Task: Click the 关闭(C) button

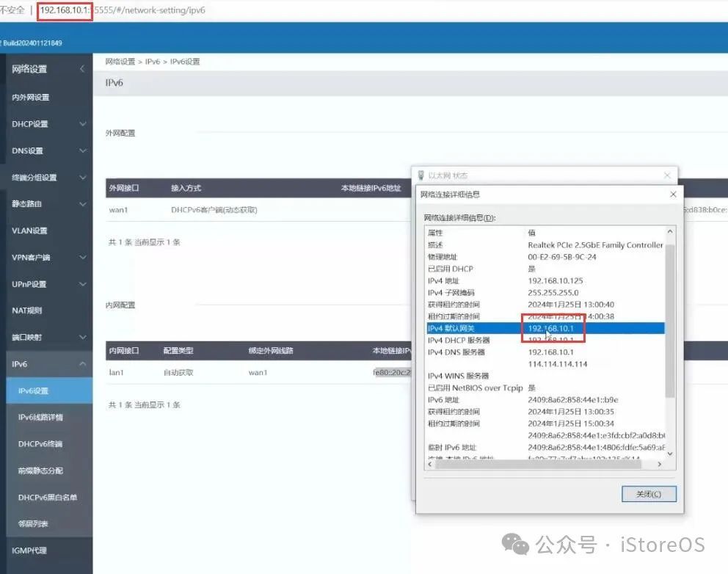Action: point(649,494)
